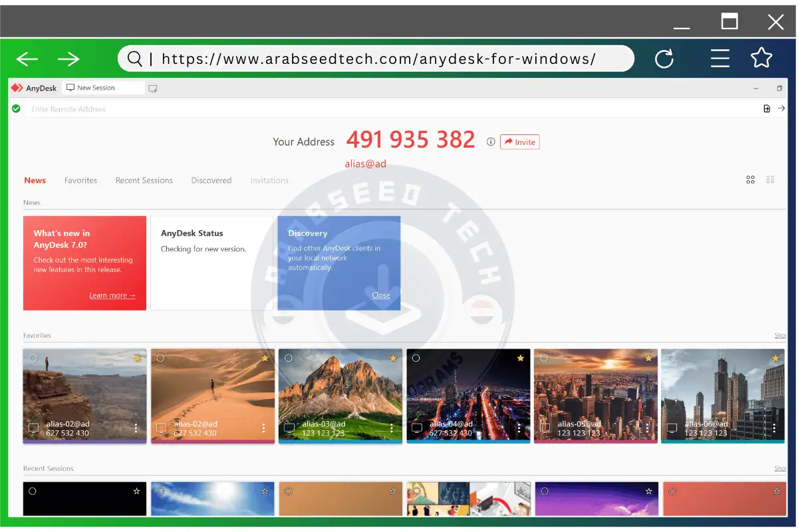Click the info icon beside Your Address

(491, 142)
